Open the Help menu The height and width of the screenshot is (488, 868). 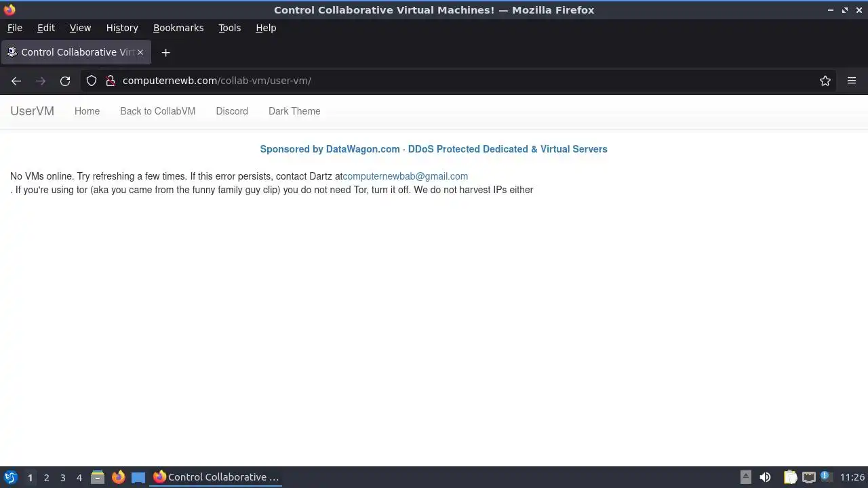pyautogui.click(x=266, y=28)
